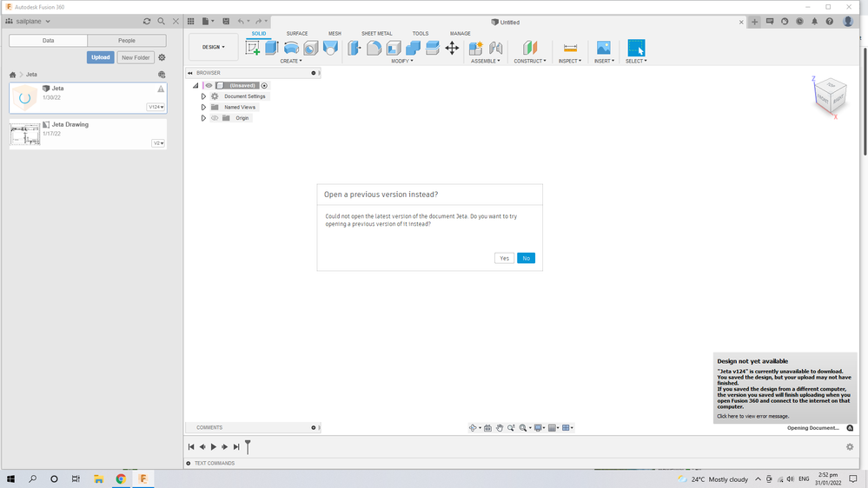Jump to timeline beginning

[191, 447]
